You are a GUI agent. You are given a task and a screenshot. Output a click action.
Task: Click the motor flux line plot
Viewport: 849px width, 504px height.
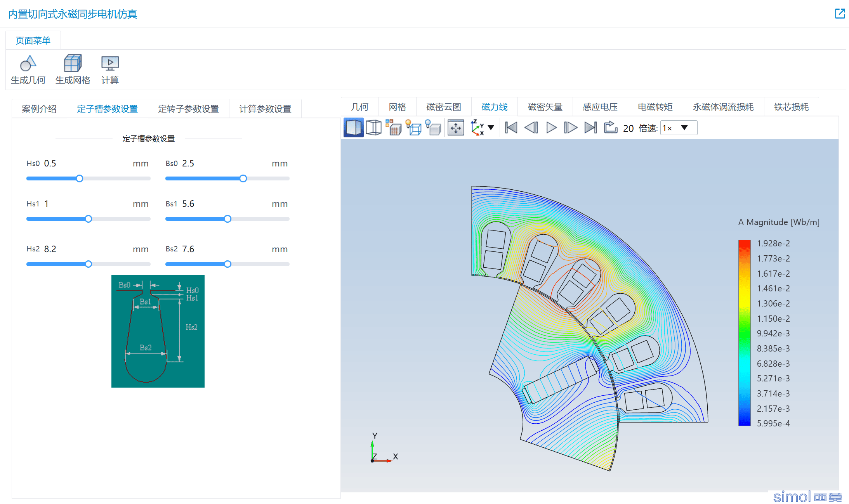click(x=589, y=328)
